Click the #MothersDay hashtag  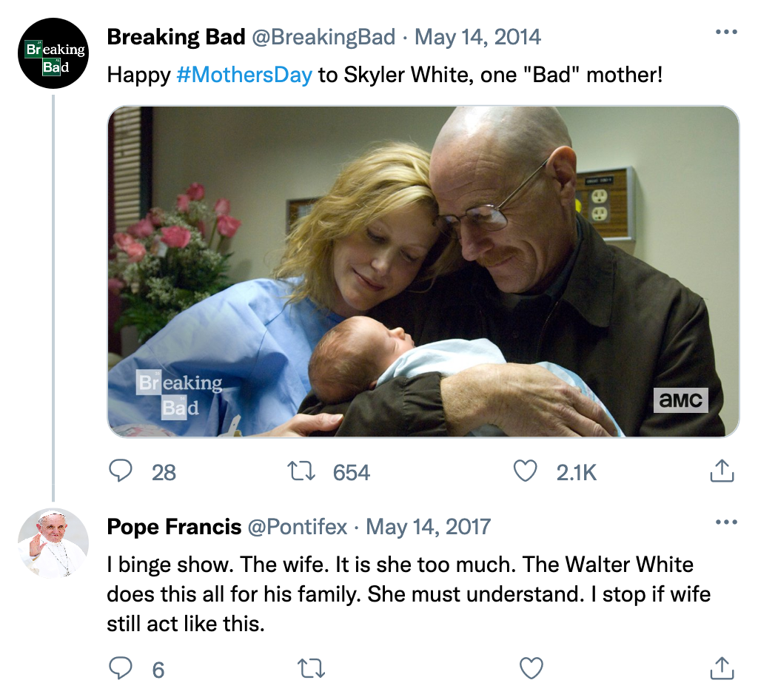point(244,75)
